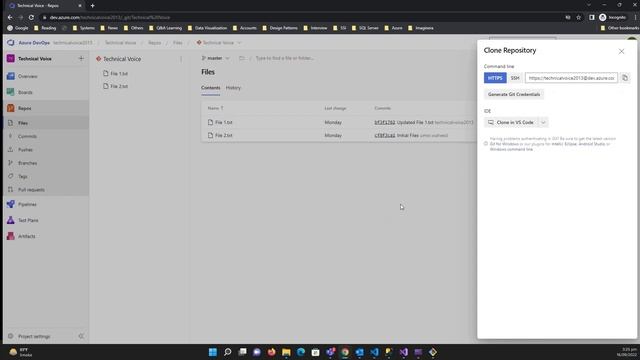
Task: Click the find a file or folder box
Action: 284,58
